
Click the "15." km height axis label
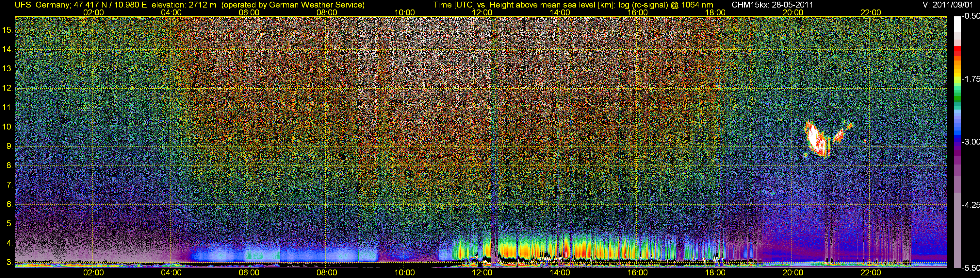coord(8,30)
